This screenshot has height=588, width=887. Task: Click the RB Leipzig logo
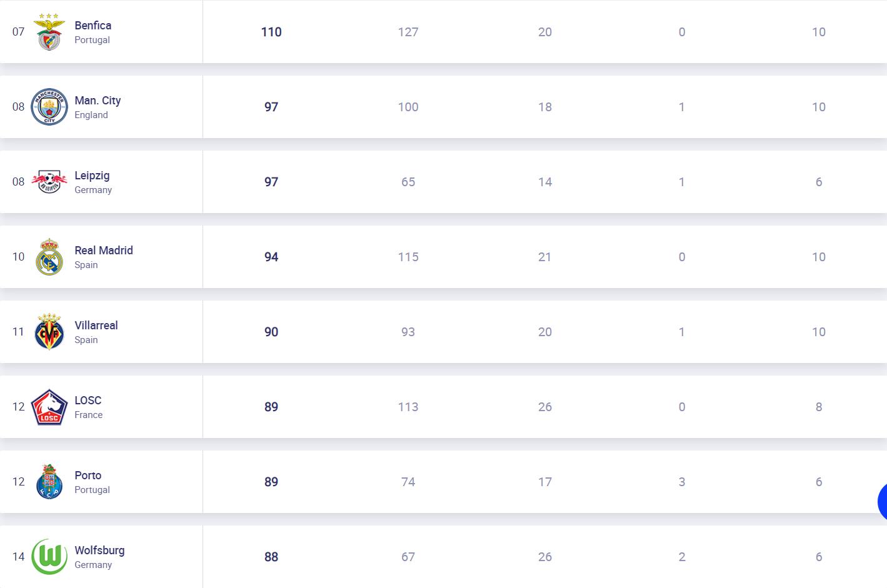[49, 182]
